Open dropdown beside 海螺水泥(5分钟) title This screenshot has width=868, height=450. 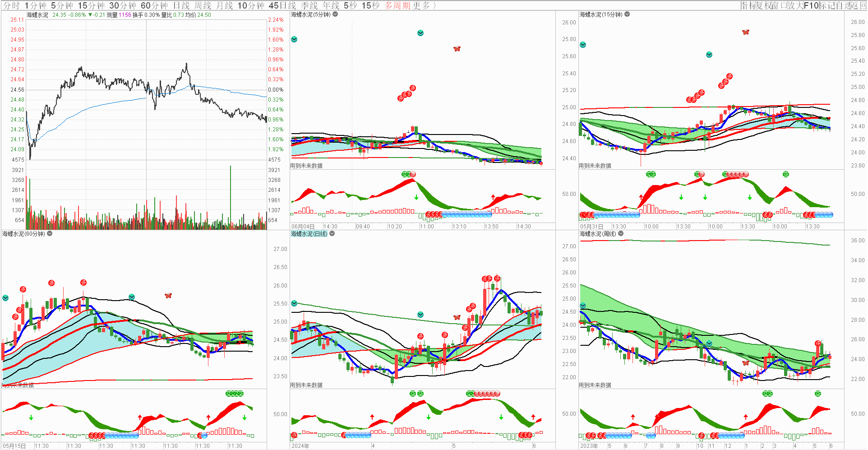tap(335, 14)
